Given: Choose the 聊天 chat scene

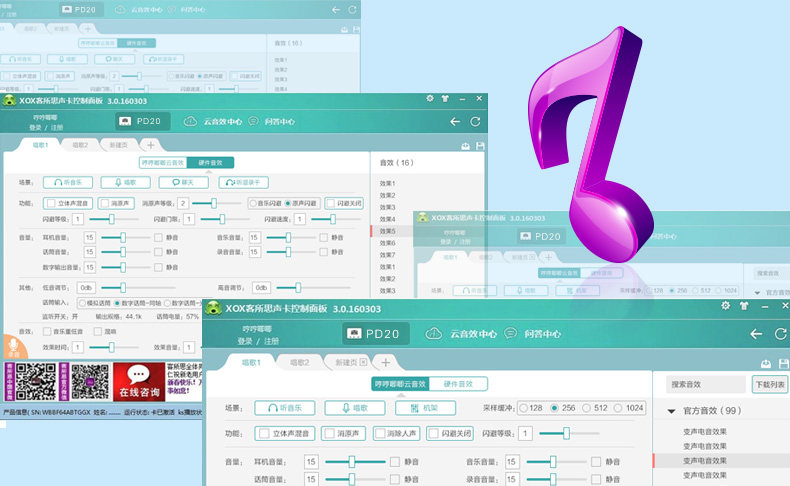Looking at the screenshot, I should [x=183, y=182].
